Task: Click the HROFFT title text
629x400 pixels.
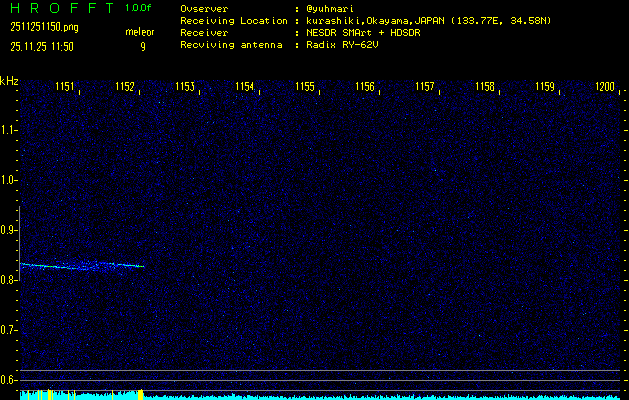Action: (x=60, y=8)
